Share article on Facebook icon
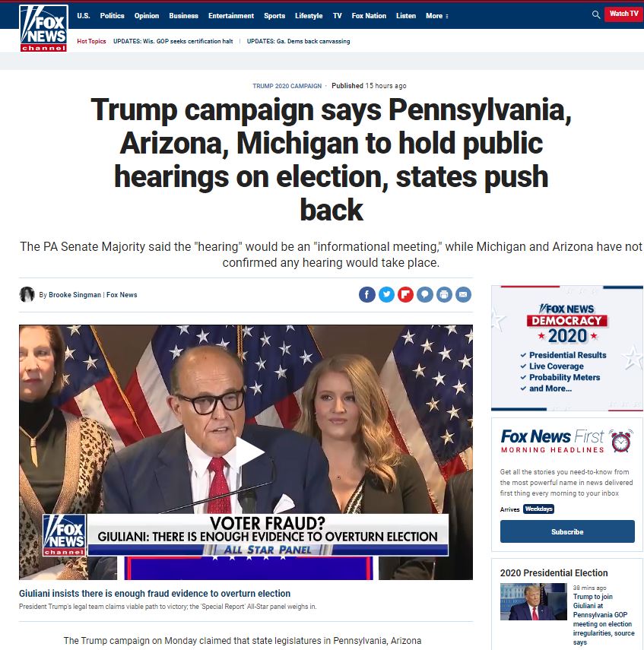The image size is (644, 650). pos(367,295)
